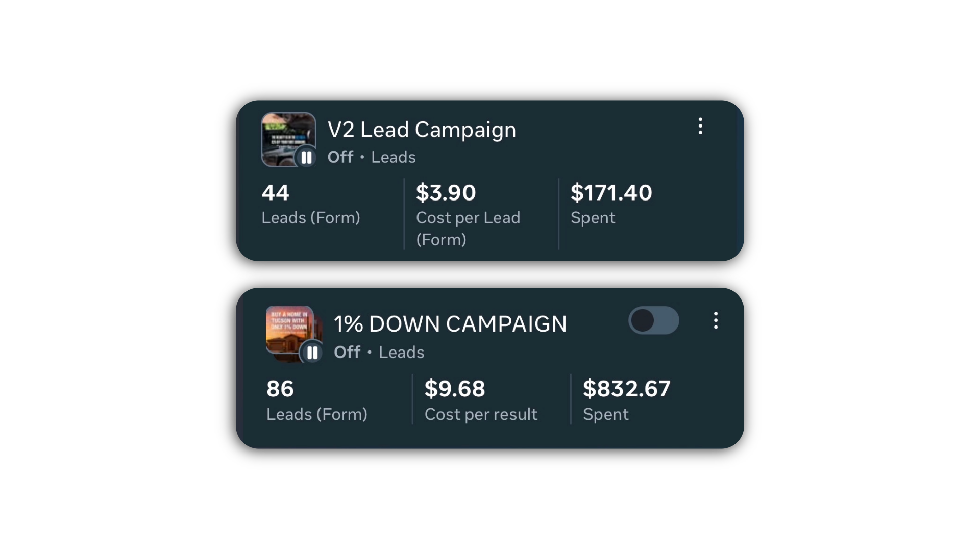Click the 86 Leads (Form) metric

pyautogui.click(x=280, y=389)
